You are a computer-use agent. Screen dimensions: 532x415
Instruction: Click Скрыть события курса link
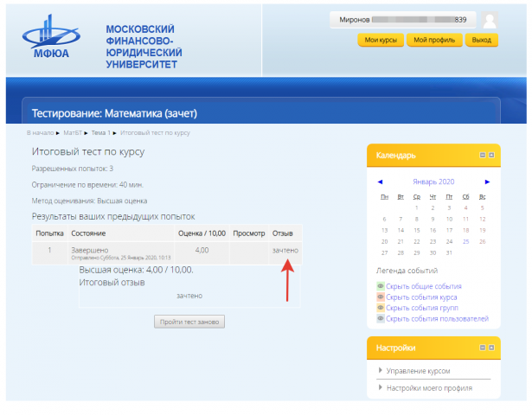pos(421,297)
